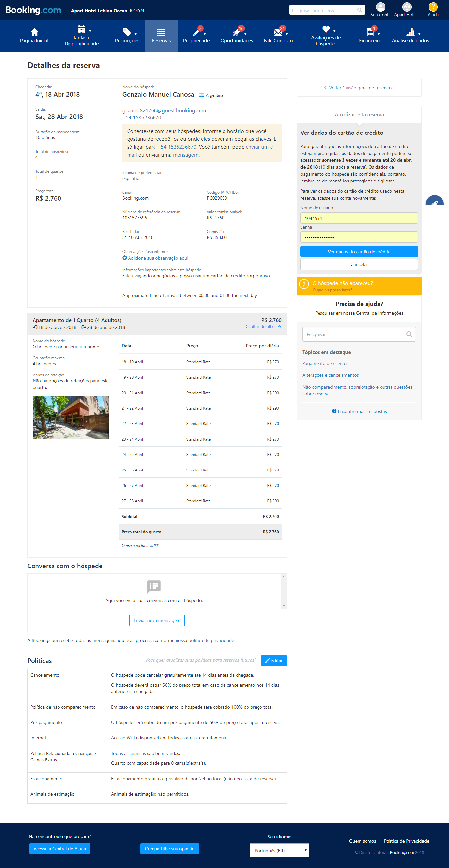Click Ver dados do cartão de crédito button
The height and width of the screenshot is (868, 449).
[x=359, y=252]
